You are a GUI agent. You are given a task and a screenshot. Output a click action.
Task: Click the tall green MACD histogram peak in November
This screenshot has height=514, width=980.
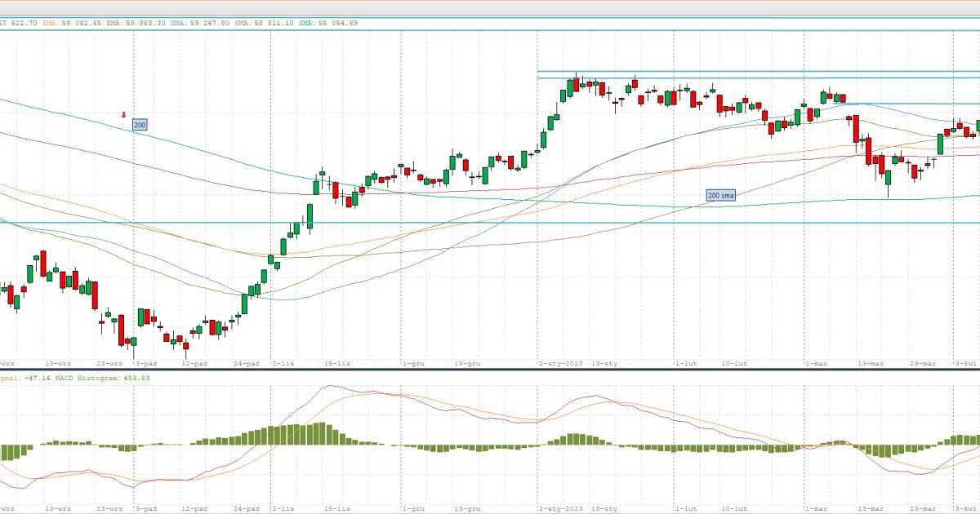pos(323,434)
